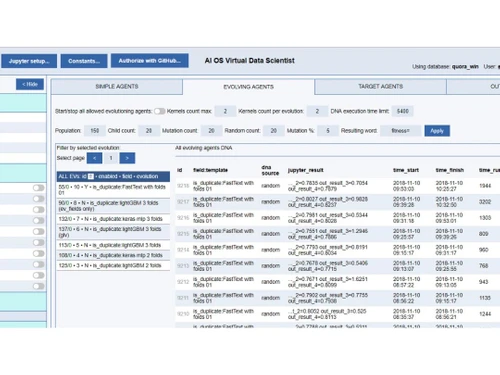Select evolution 132/0 keras mlp 3 folds
The width and height of the screenshot is (500, 375).
coord(113,219)
